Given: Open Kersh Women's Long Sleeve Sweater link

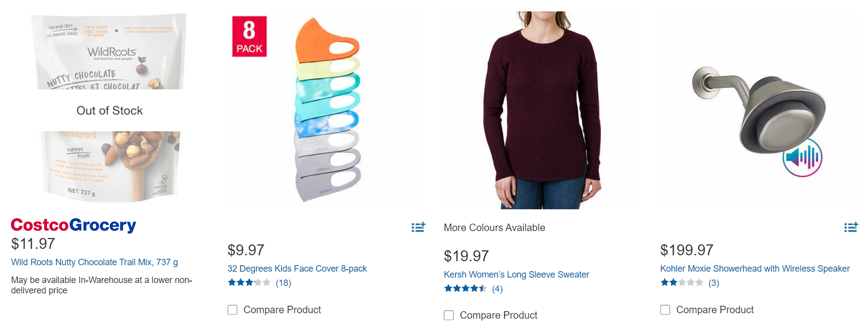Looking at the screenshot, I should click(516, 275).
